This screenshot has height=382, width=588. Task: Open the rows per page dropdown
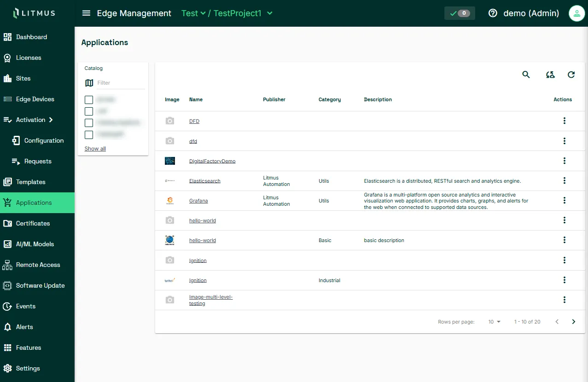(495, 322)
